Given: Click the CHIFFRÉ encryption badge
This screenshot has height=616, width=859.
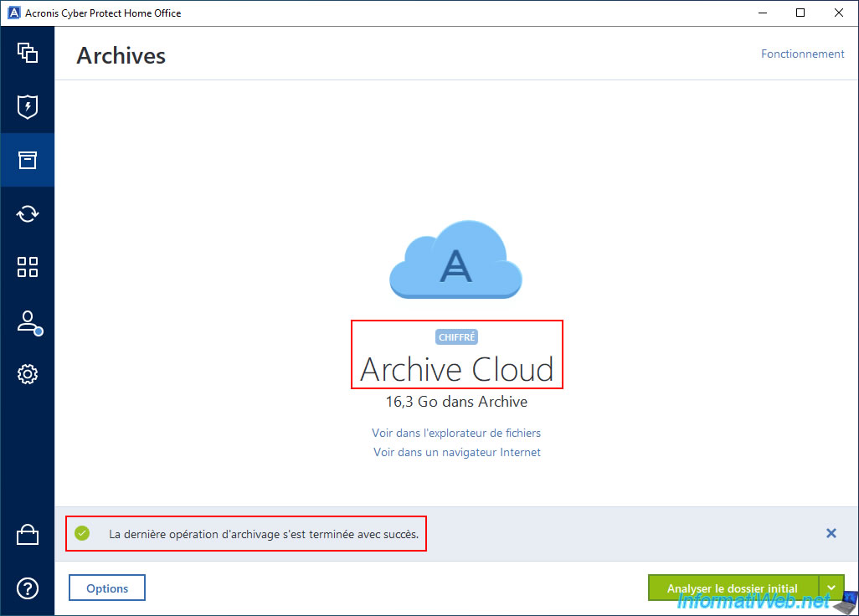Looking at the screenshot, I should click(456, 337).
